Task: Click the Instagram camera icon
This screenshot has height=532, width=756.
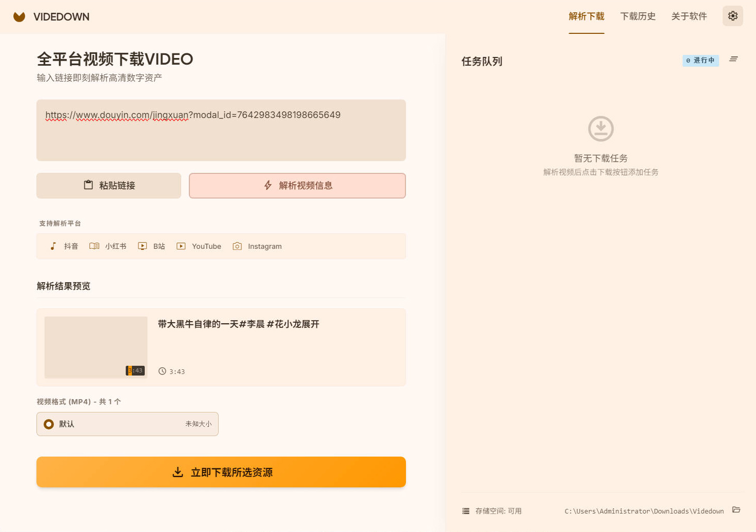Action: 237,246
